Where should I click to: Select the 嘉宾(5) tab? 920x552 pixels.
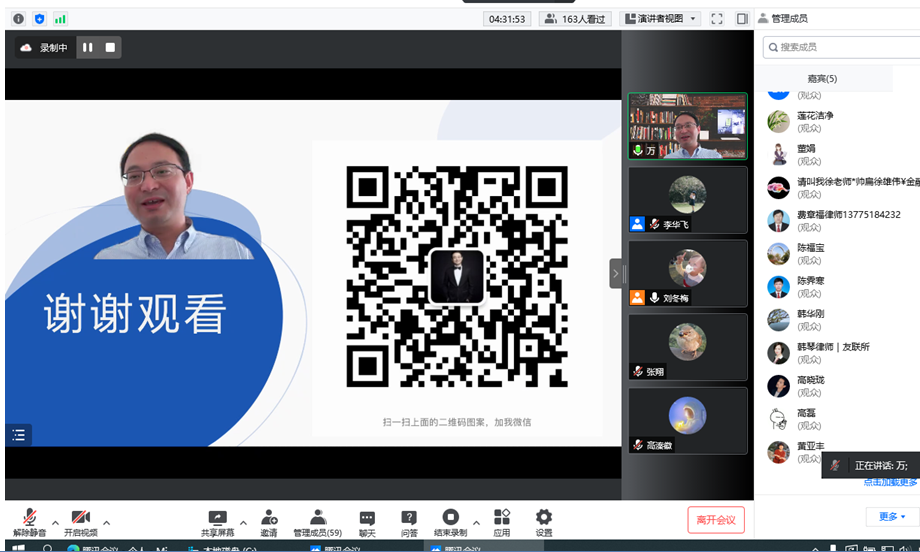click(x=823, y=78)
